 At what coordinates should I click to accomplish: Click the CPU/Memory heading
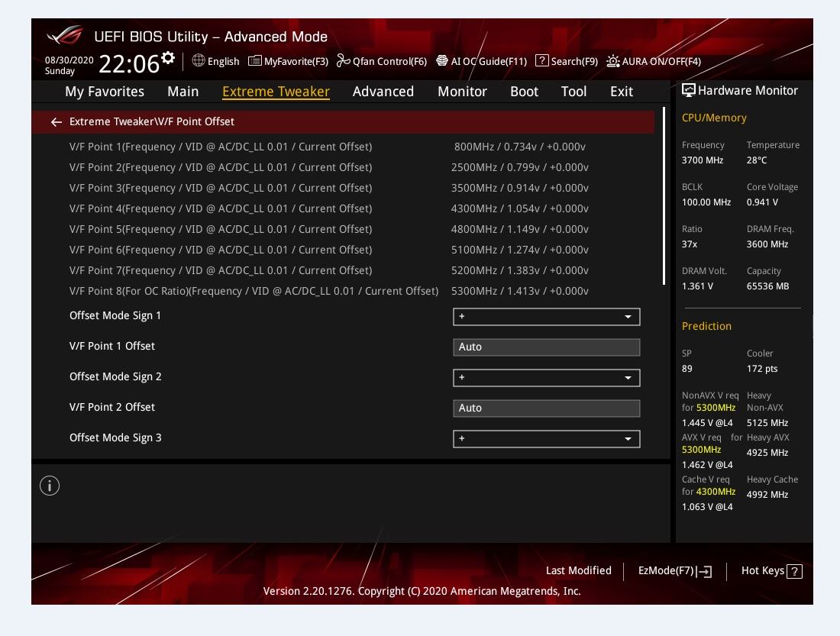point(714,118)
